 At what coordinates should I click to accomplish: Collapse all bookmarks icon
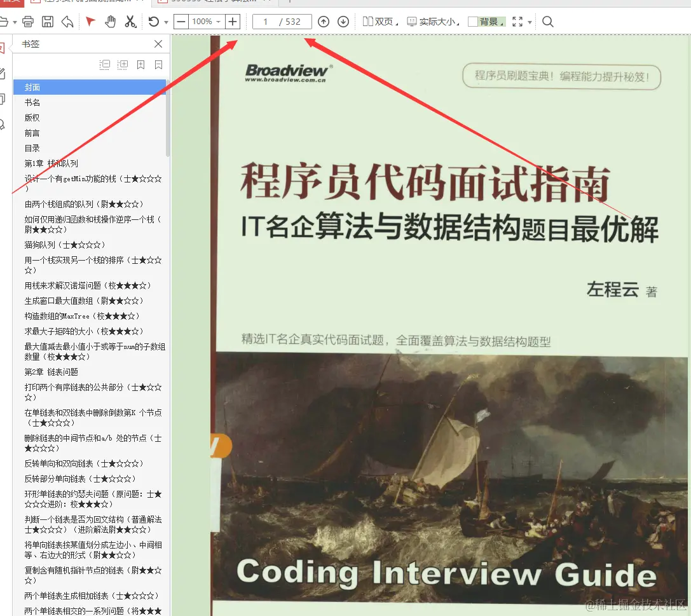pyautogui.click(x=105, y=65)
